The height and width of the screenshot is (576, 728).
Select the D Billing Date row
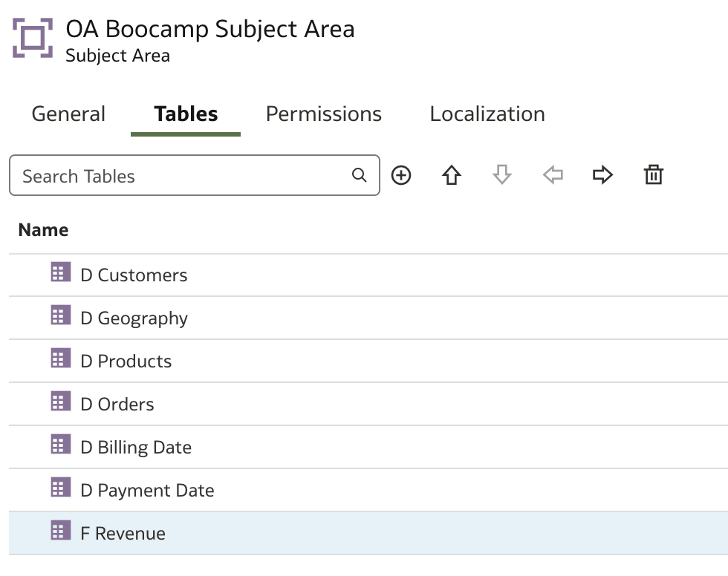(x=368, y=448)
